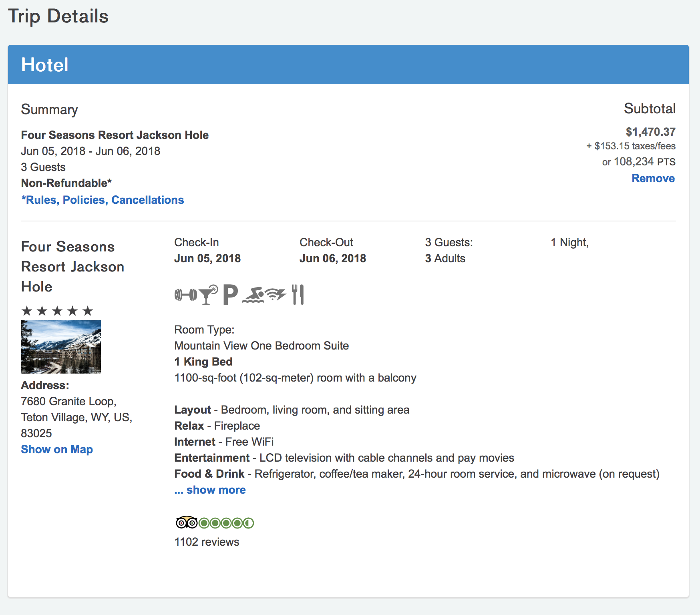
Task: Click the Non-Refundable* label
Action: point(66,183)
